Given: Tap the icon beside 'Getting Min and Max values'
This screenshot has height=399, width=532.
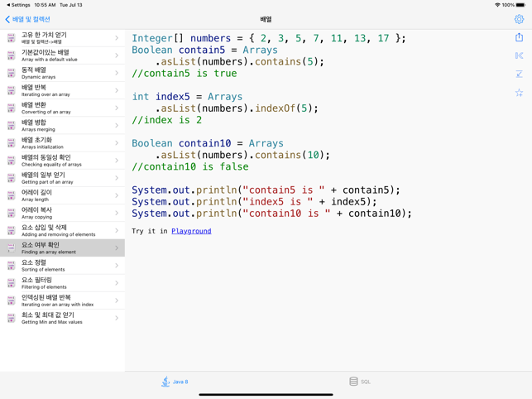Looking at the screenshot, I should coord(12,318).
